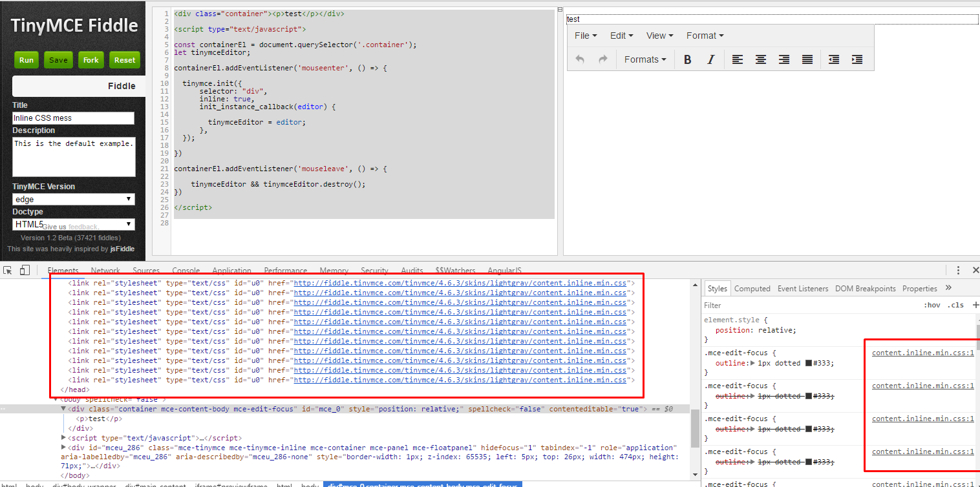This screenshot has height=487, width=980.
Task: Open the Doctype dropdown
Action: coord(74,224)
